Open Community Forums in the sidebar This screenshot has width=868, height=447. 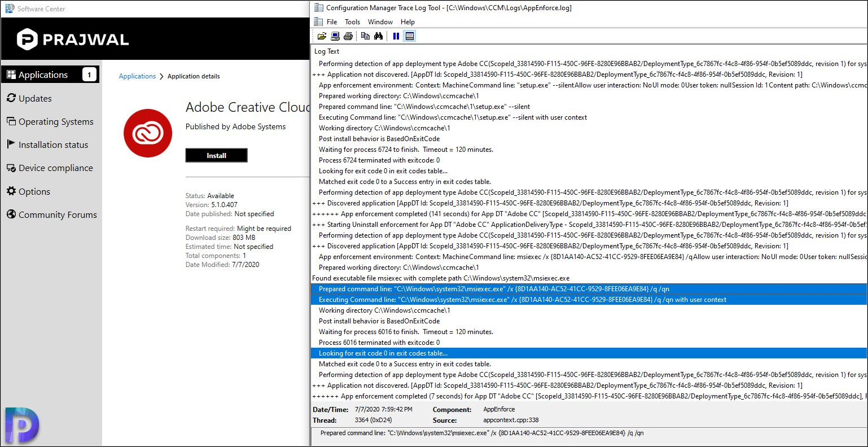tap(58, 214)
